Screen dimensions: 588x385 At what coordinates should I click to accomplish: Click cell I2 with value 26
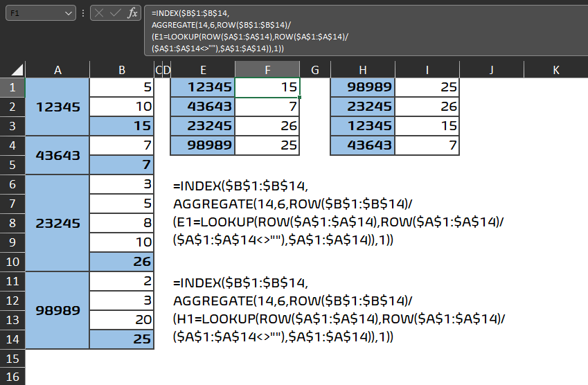(x=427, y=107)
